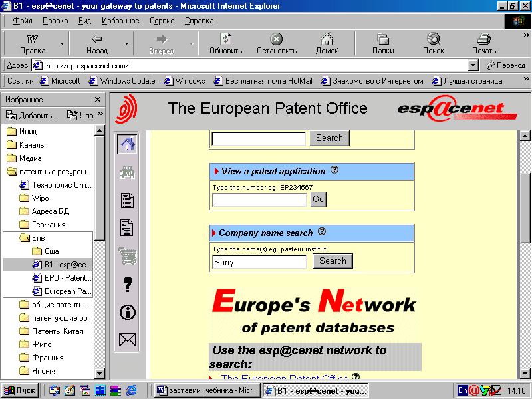Open the Технополис Onli... favorite
Image resolution: width=532 pixels, height=399 pixels.
(56, 185)
